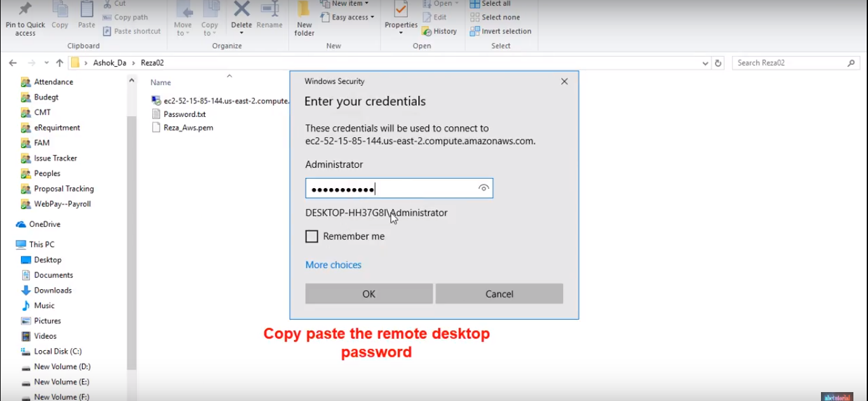Reveal password using the eye icon
Viewport: 868px width, 401px height.
(x=484, y=188)
